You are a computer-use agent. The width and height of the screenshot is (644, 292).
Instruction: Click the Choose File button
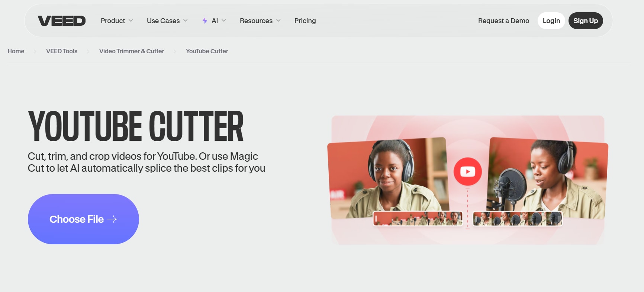click(83, 219)
